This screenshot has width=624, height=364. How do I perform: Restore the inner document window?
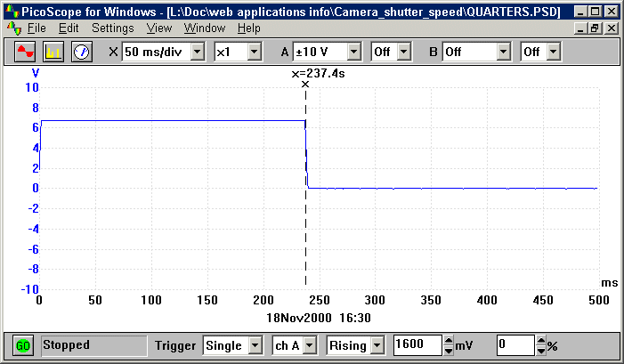click(596, 28)
